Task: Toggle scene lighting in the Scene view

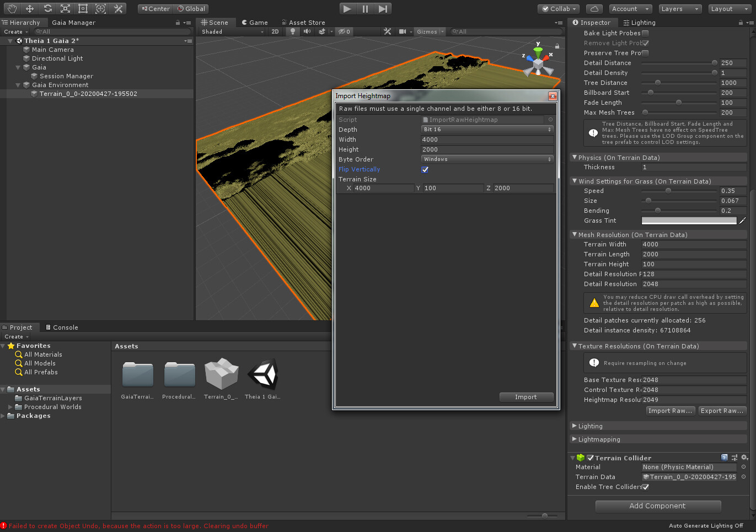Action: click(293, 31)
